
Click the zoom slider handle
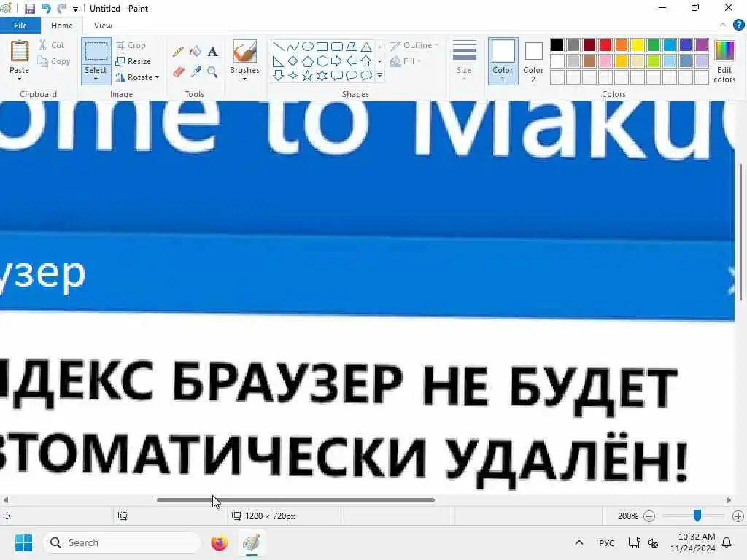(x=697, y=516)
